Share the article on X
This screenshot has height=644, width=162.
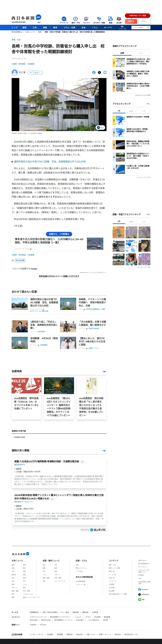99,72
